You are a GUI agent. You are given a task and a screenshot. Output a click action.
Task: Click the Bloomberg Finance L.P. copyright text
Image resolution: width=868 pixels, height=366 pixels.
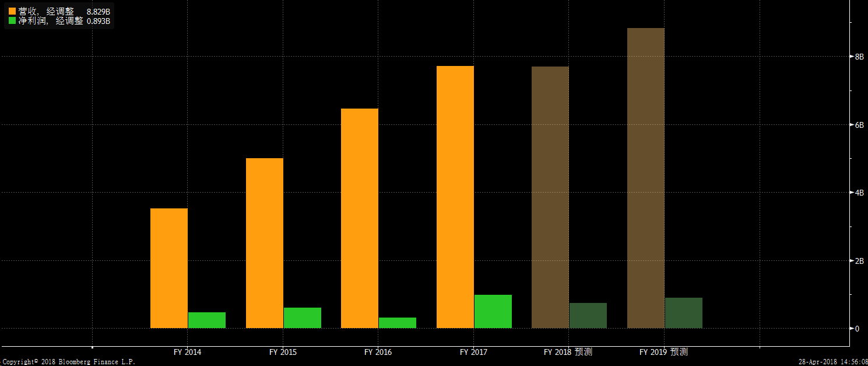68,362
